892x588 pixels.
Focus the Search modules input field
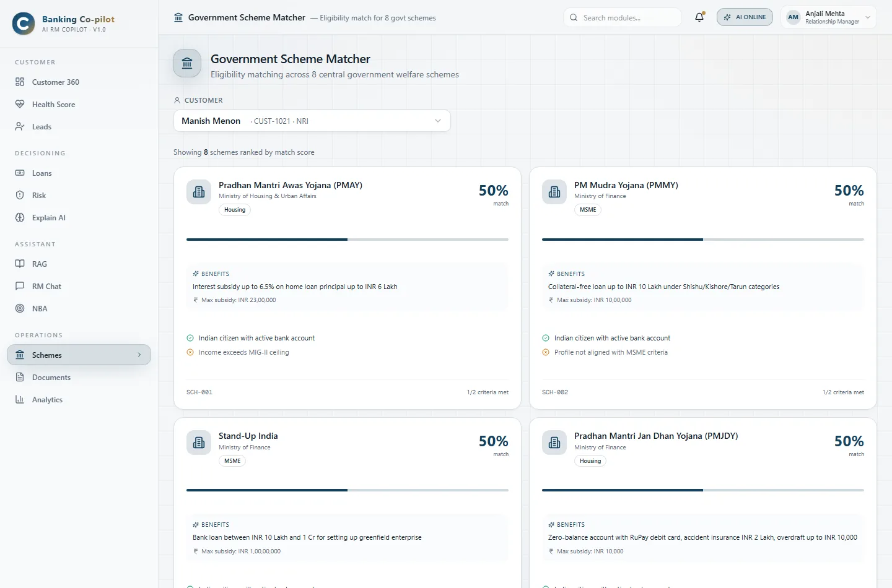[623, 17]
